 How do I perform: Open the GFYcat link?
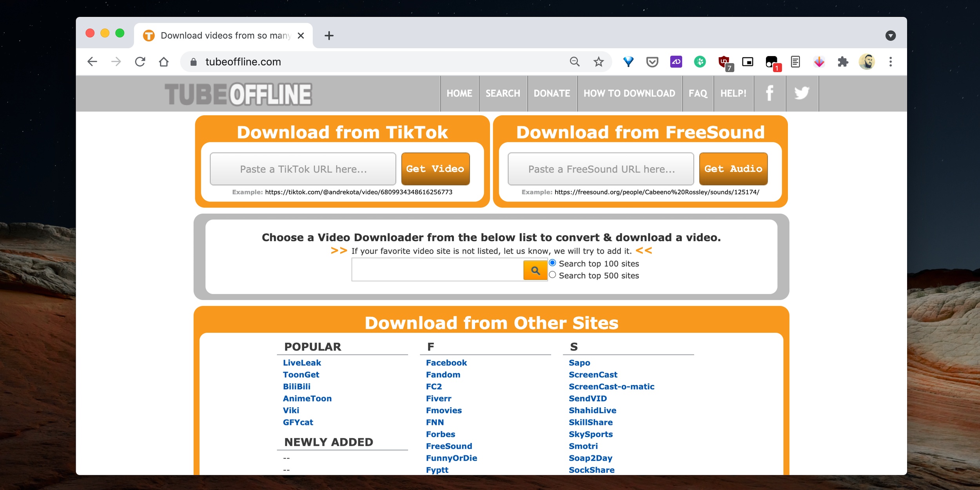pyautogui.click(x=298, y=423)
